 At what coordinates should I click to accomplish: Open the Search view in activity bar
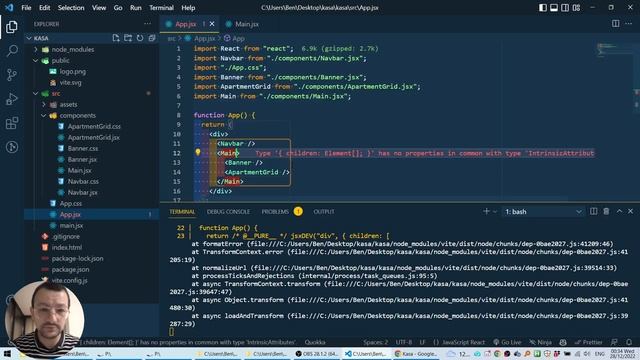pos(12,51)
